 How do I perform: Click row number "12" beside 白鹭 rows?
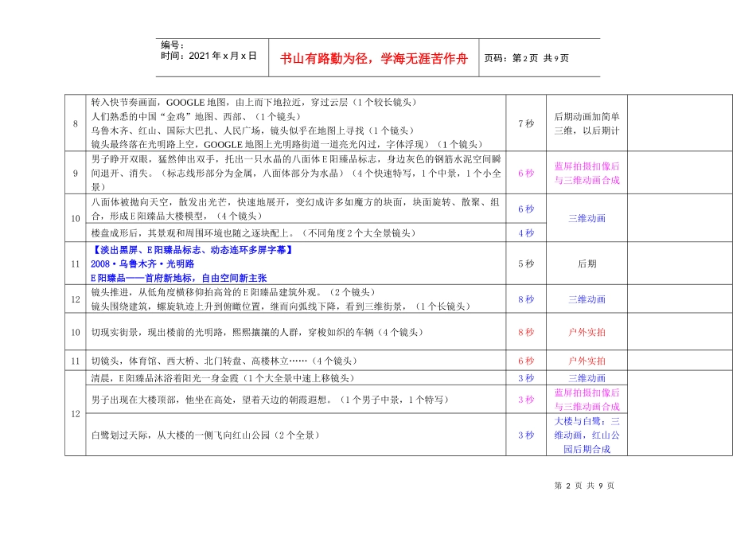click(x=76, y=413)
